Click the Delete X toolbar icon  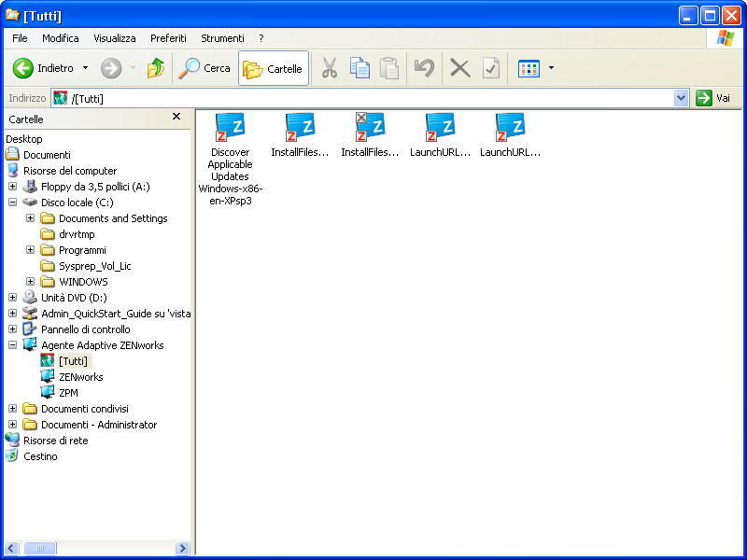(x=459, y=68)
